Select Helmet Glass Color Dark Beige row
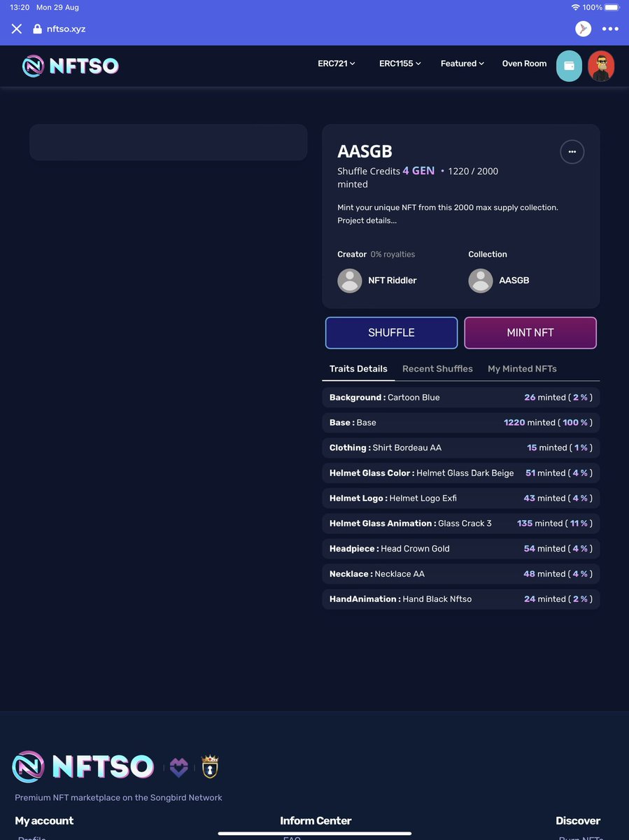Viewport: 629px width, 840px height. [x=461, y=473]
